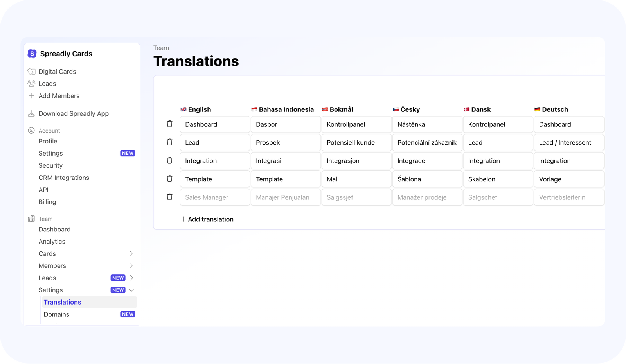Collapse the Team Settings section
The height and width of the screenshot is (364, 626).
[x=131, y=290]
